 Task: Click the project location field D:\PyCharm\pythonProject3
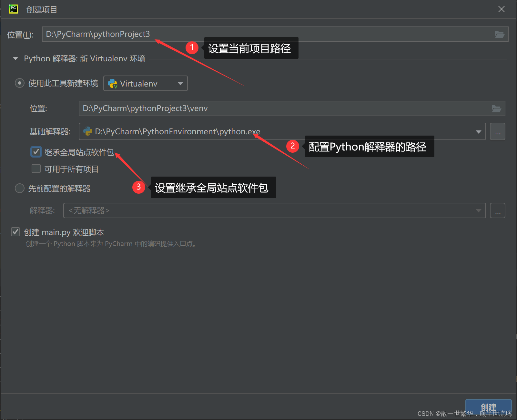275,34
